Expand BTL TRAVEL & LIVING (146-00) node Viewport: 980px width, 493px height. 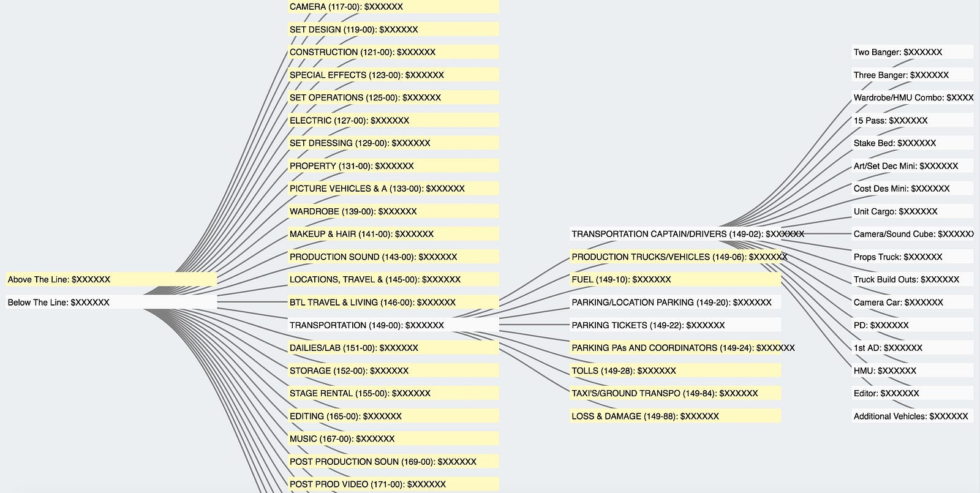click(x=393, y=302)
